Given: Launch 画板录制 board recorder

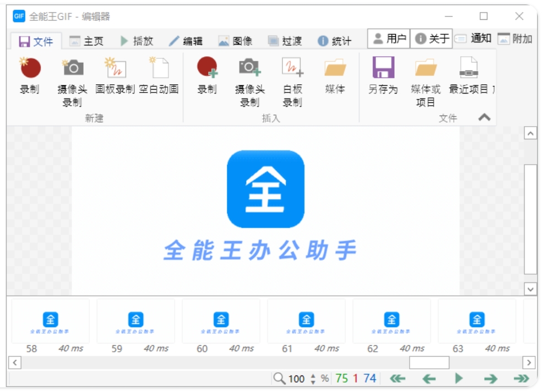Looking at the screenshot, I should coord(115,75).
